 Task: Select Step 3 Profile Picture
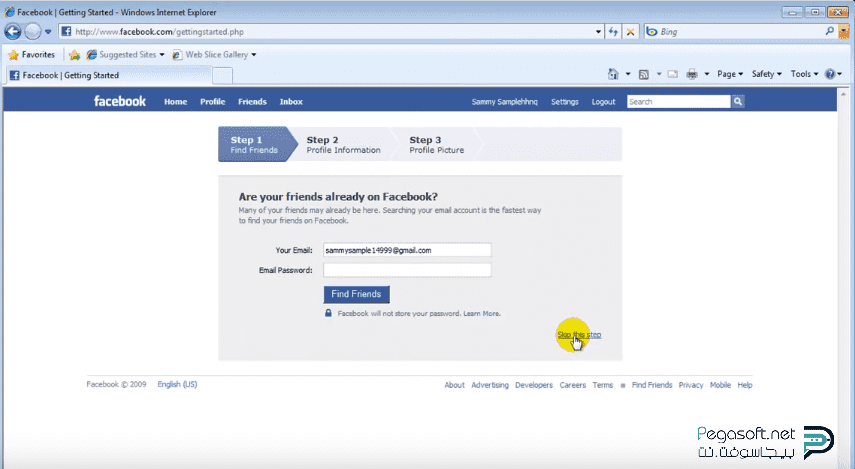pos(436,145)
